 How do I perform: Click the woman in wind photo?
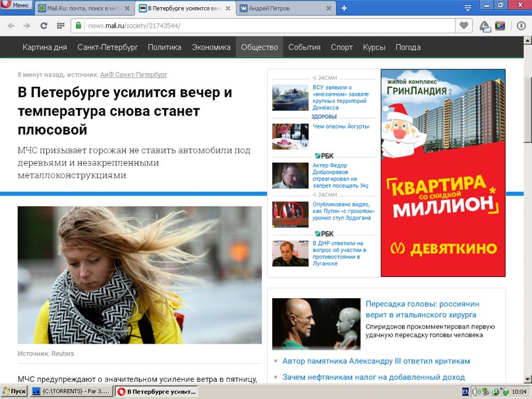pos(139,274)
